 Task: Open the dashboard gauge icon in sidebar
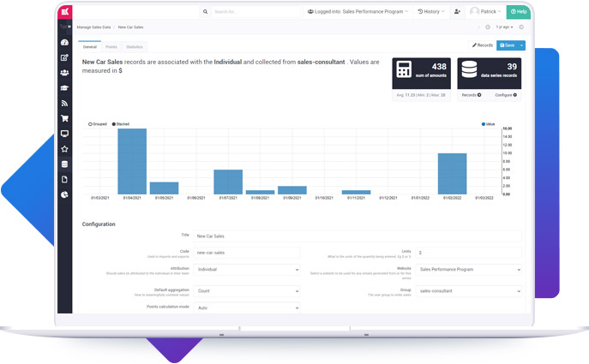click(64, 43)
